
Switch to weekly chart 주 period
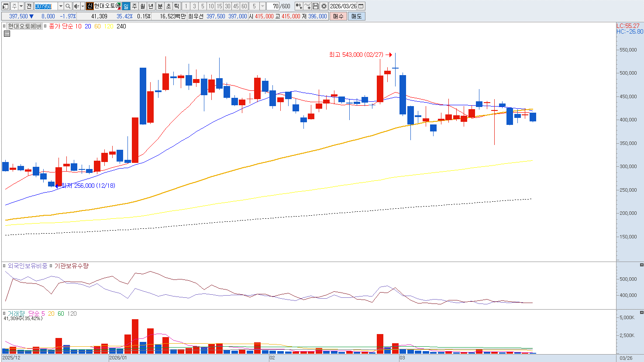coord(134,6)
